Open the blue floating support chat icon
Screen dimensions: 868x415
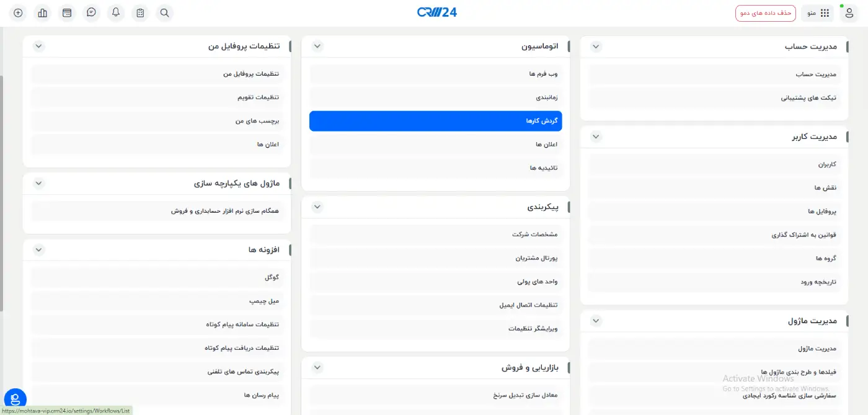coord(15,399)
